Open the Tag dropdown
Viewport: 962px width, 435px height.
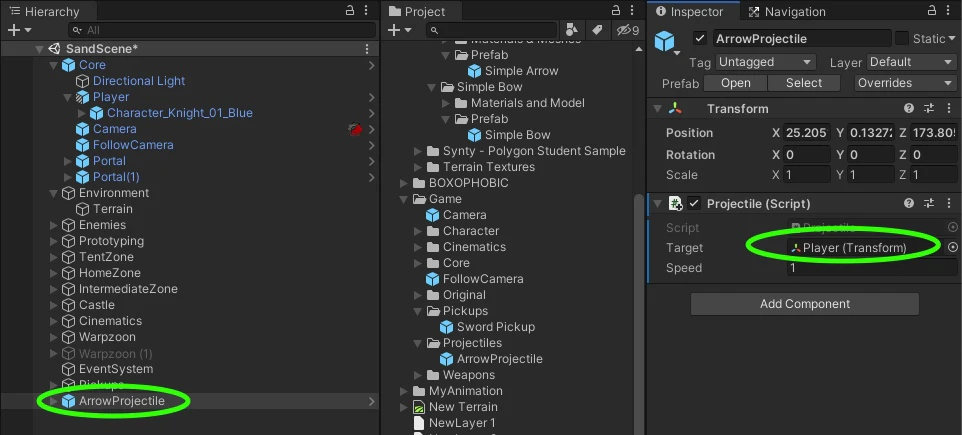(765, 62)
